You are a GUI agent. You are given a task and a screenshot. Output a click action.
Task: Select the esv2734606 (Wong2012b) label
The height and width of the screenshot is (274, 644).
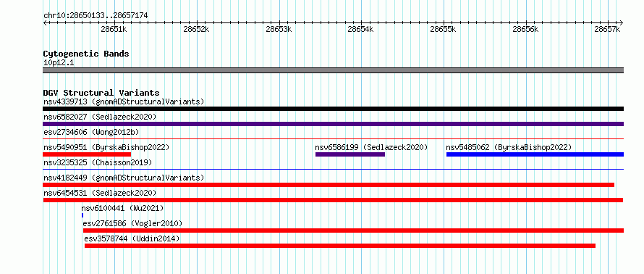coord(91,132)
